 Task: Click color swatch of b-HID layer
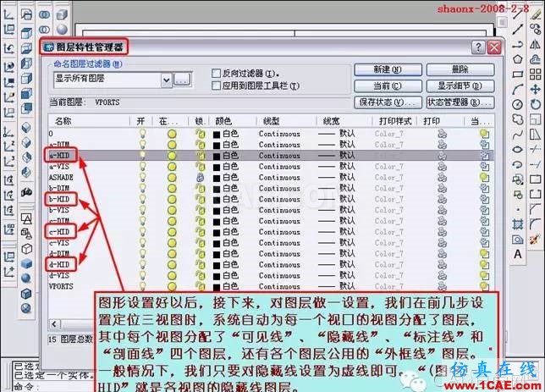point(217,200)
